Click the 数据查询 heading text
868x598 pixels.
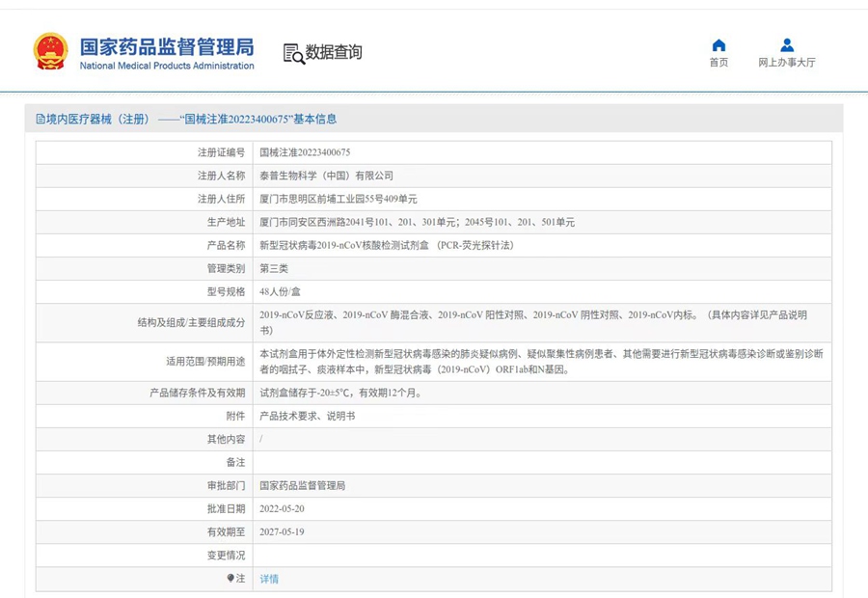pyautogui.click(x=334, y=52)
